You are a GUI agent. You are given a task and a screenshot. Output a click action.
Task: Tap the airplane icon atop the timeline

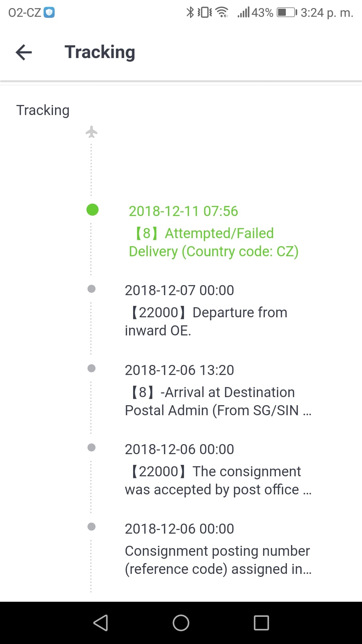click(x=92, y=132)
